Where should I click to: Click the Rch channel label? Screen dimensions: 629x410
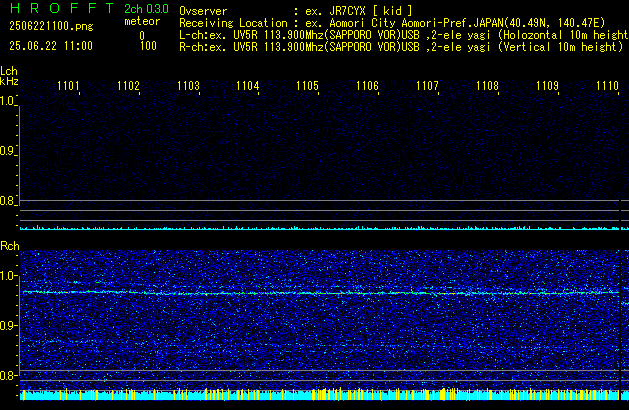10,246
